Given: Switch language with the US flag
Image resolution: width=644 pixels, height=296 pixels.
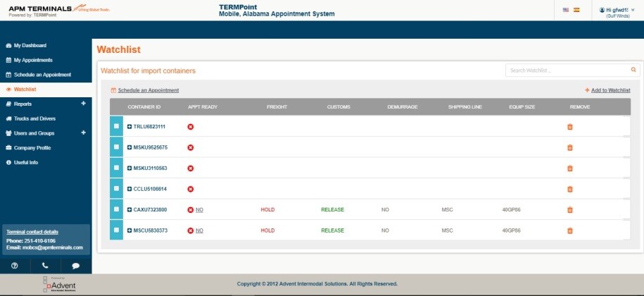Looking at the screenshot, I should click(566, 10).
